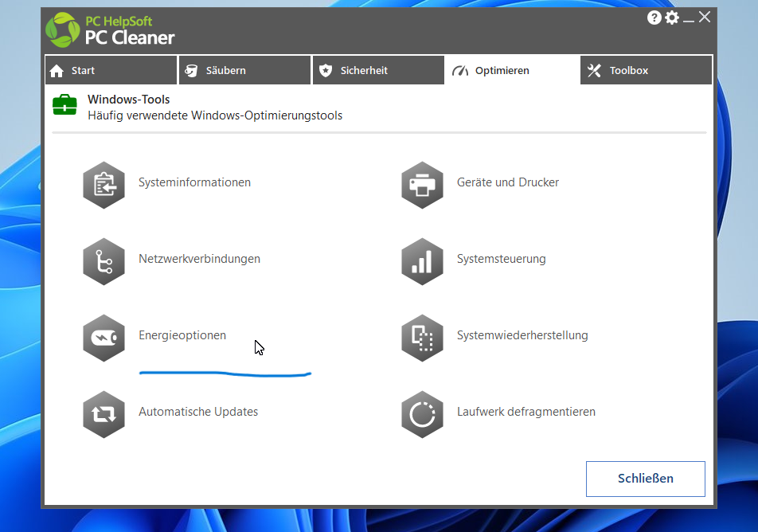758x532 pixels.
Task: Open Geräte und Drucker printer icon
Action: click(x=422, y=186)
